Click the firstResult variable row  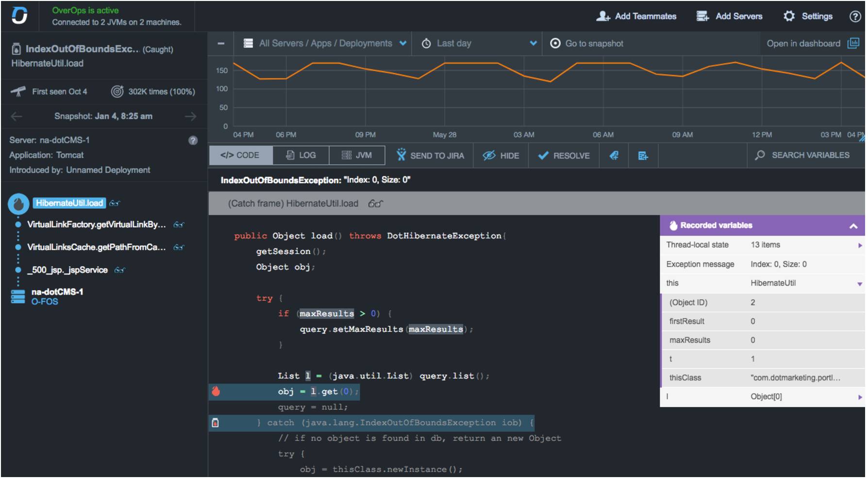pos(763,321)
